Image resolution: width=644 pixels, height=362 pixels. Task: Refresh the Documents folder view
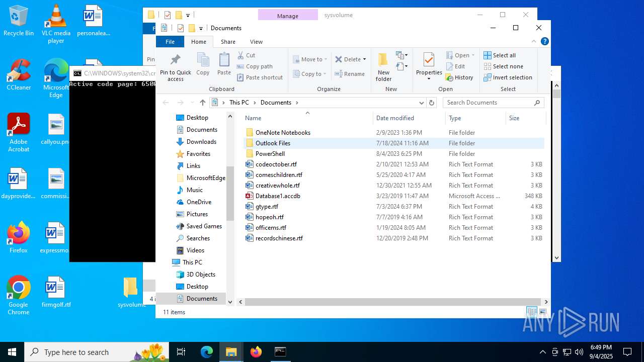[431, 103]
